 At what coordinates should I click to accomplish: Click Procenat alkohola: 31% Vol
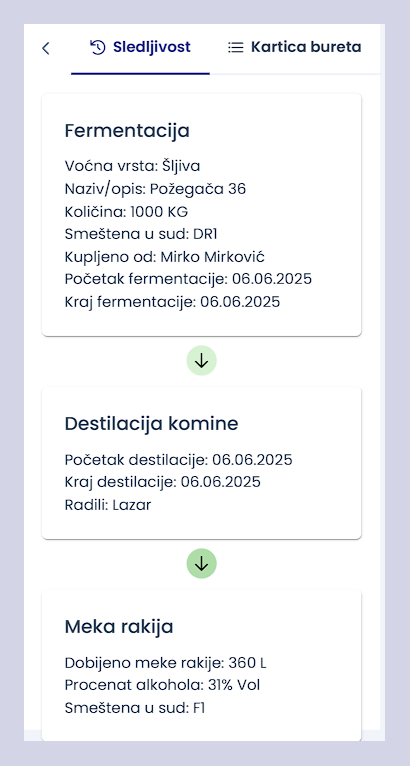162,685
